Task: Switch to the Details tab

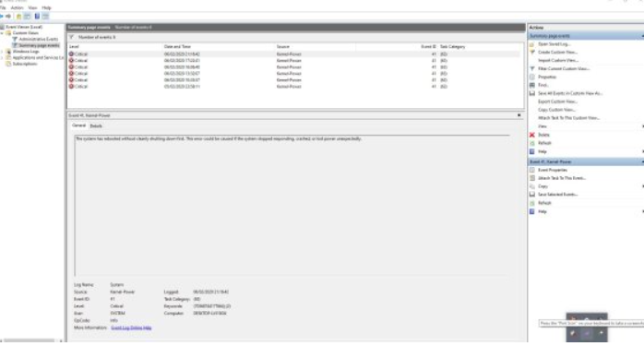Action: (96, 125)
